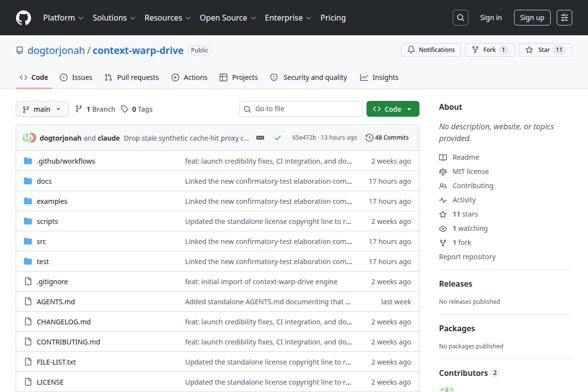Open the main branch selector dropdown
Viewport: 588px width, 392px height.
[42, 109]
